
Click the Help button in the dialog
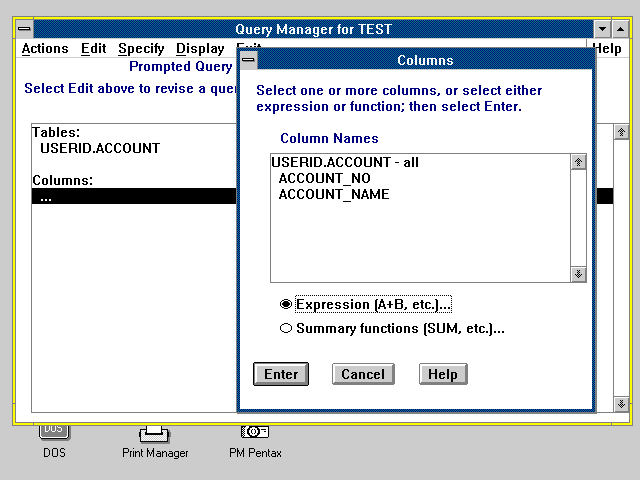443,374
